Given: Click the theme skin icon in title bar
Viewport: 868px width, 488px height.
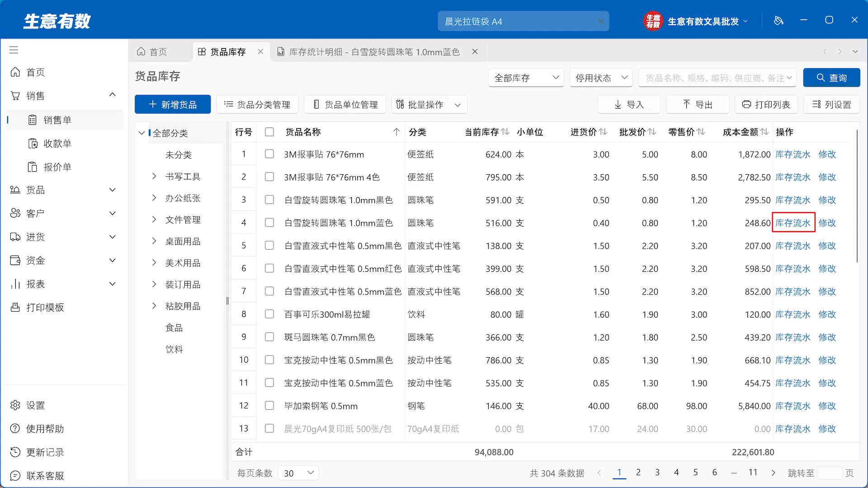Looking at the screenshot, I should (778, 21).
